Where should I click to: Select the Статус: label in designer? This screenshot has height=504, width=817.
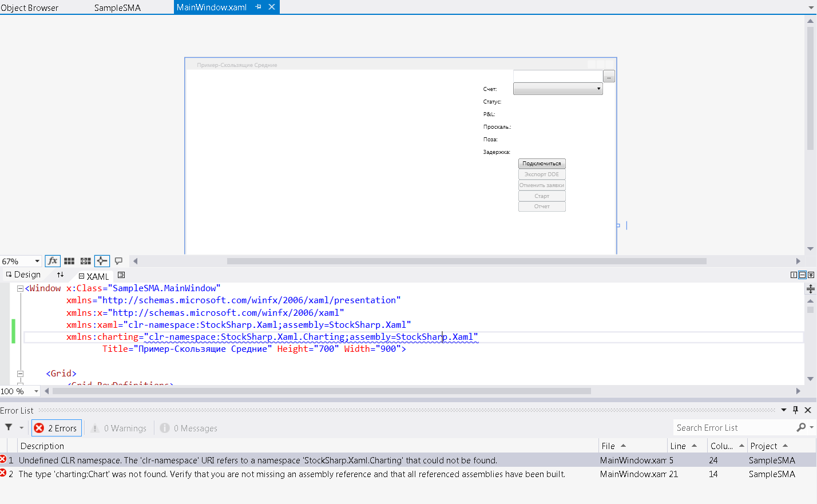tap(492, 102)
